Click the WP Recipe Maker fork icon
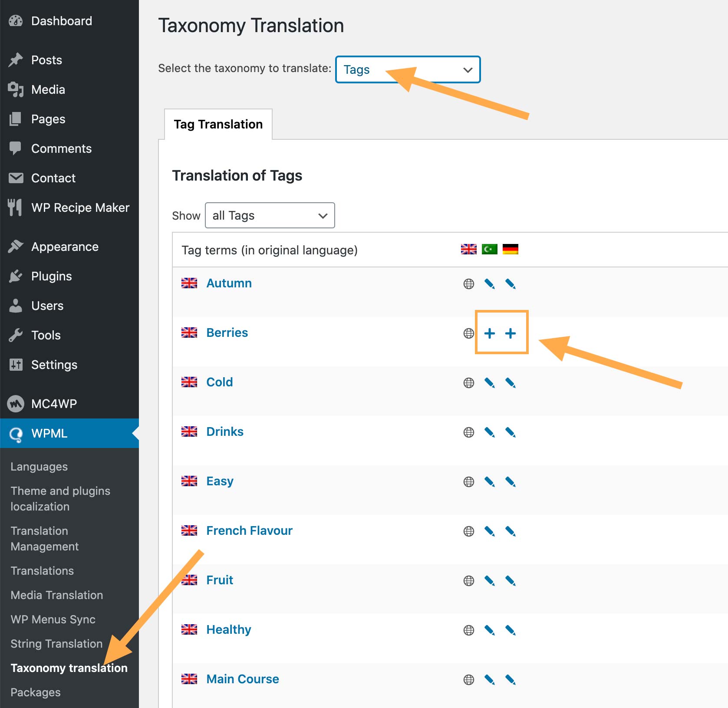 pyautogui.click(x=15, y=207)
